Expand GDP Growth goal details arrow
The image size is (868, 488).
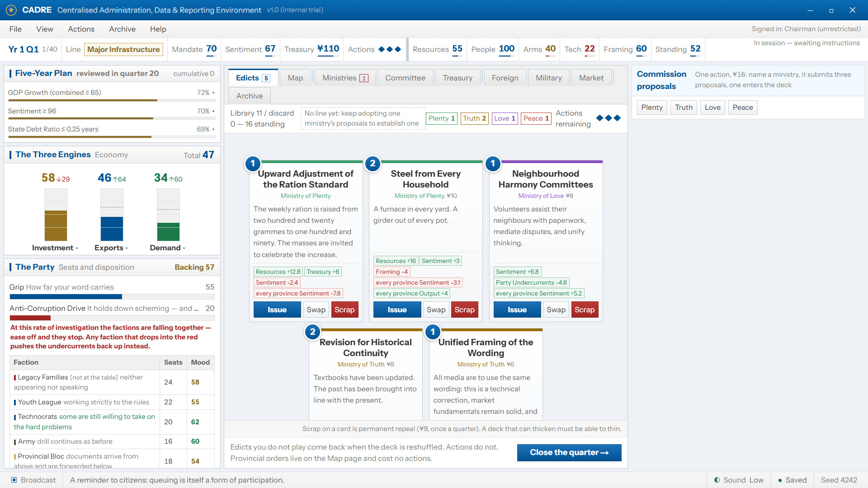(213, 93)
